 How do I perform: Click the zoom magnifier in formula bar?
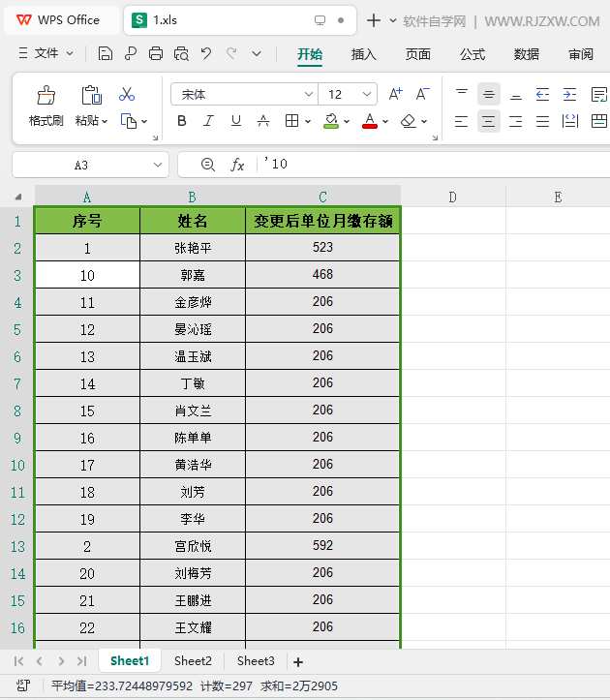coord(207,165)
